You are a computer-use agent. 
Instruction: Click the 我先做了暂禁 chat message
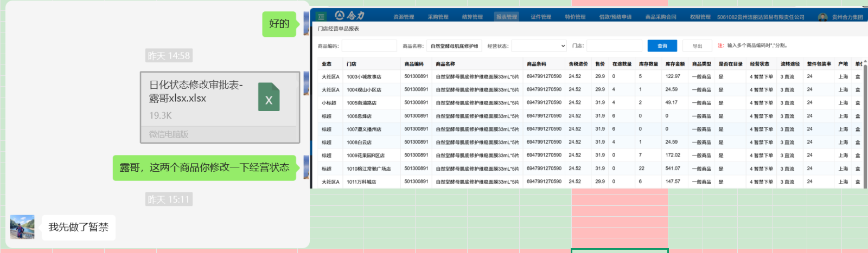pos(79,227)
